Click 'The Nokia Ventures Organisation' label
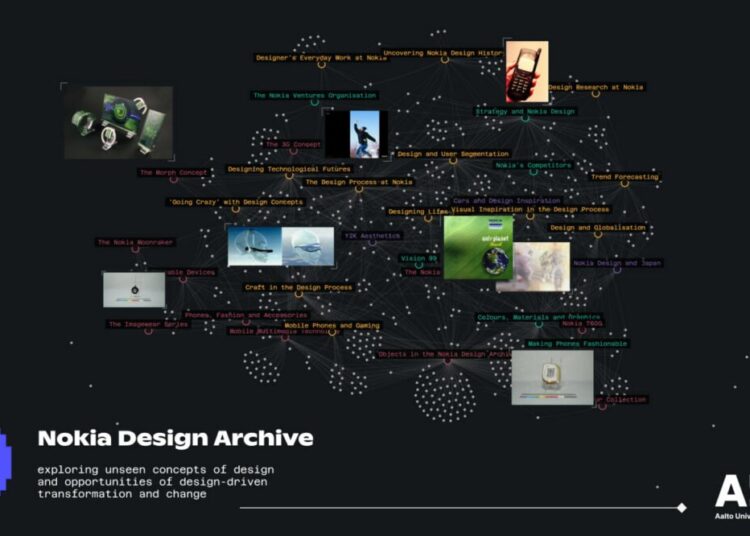Viewport: 750px width, 536px height. 314,95
